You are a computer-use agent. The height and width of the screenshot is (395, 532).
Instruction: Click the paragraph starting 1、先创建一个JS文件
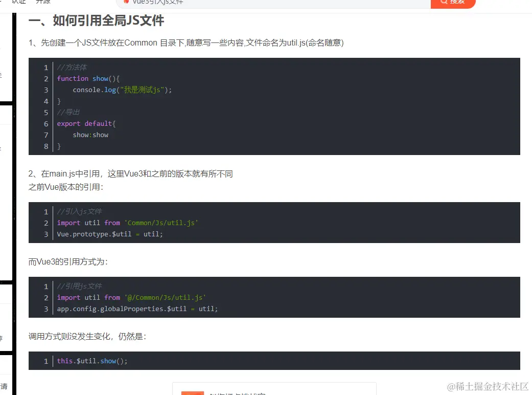pos(186,43)
